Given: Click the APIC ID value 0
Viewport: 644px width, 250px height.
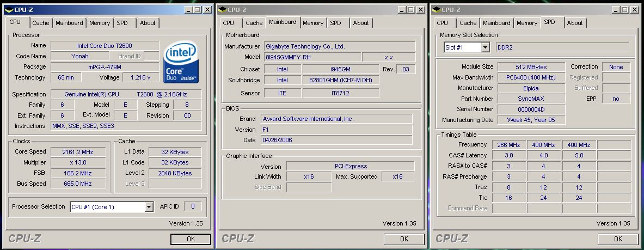Looking at the screenshot, I should pyautogui.click(x=193, y=206).
